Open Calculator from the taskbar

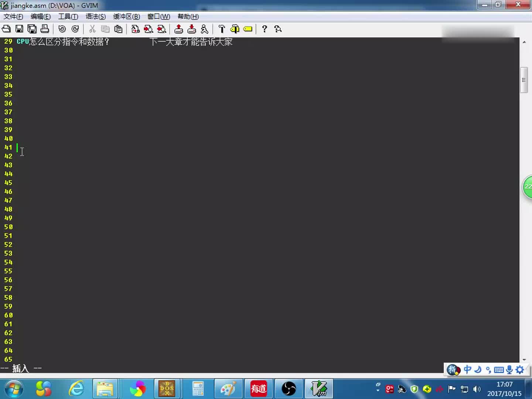[x=198, y=389]
